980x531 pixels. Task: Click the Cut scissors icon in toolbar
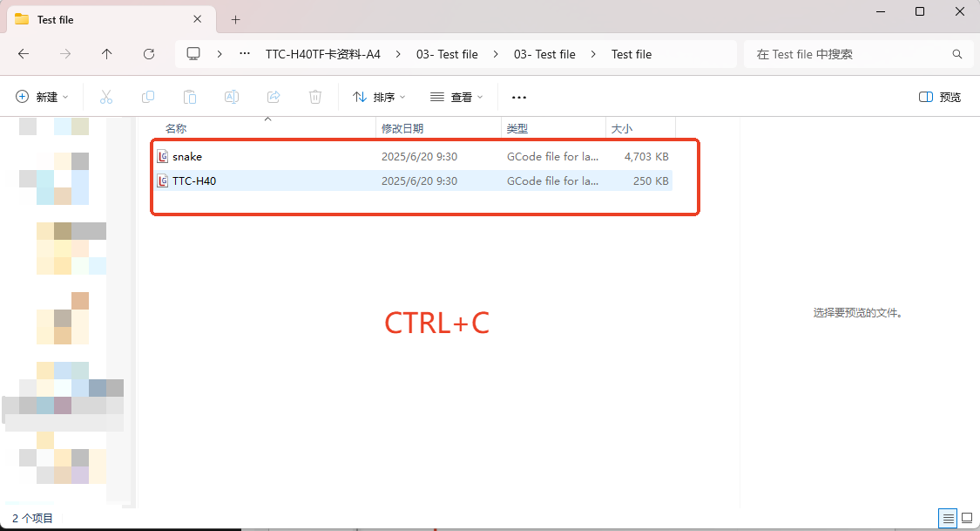pyautogui.click(x=106, y=97)
